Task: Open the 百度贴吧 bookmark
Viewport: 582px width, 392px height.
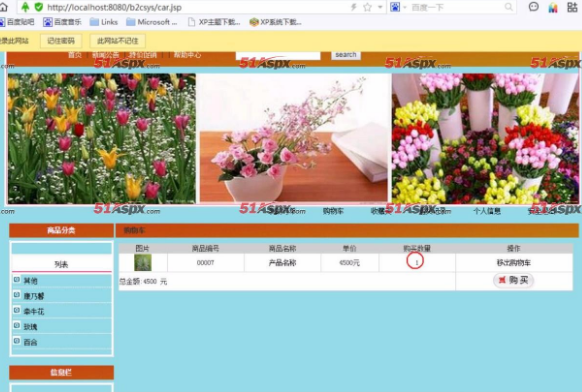Action: pyautogui.click(x=17, y=22)
